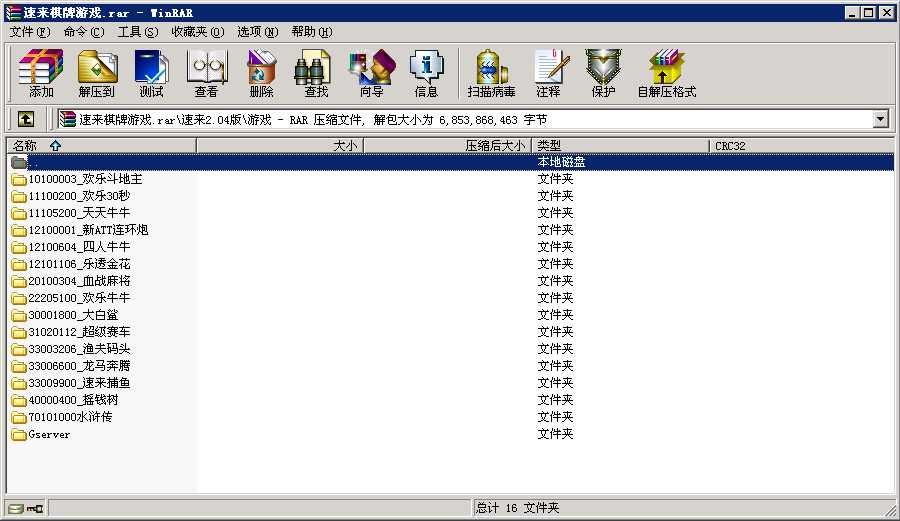
Task: Click '总计 16 文件夹' status bar text
Action: 517,508
